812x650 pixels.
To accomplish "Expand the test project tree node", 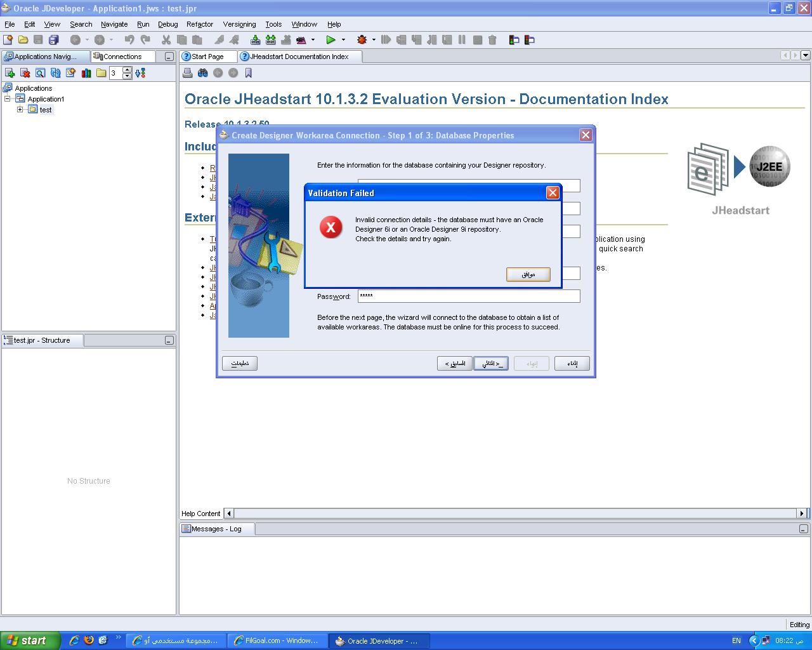I will point(20,109).
